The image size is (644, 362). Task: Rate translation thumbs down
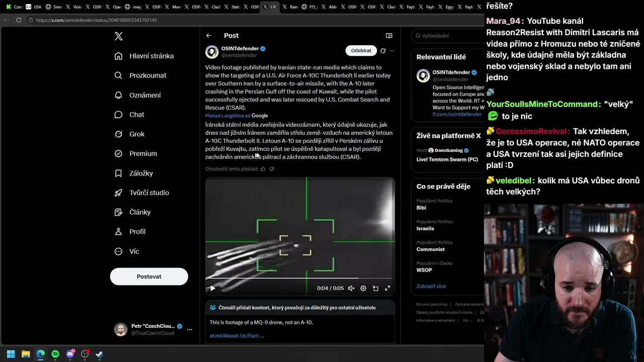coord(272,169)
